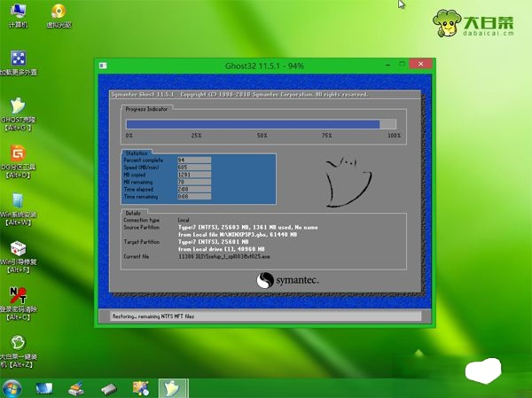Click the Local drive [1] line
532x398 pixels.
click(221, 249)
